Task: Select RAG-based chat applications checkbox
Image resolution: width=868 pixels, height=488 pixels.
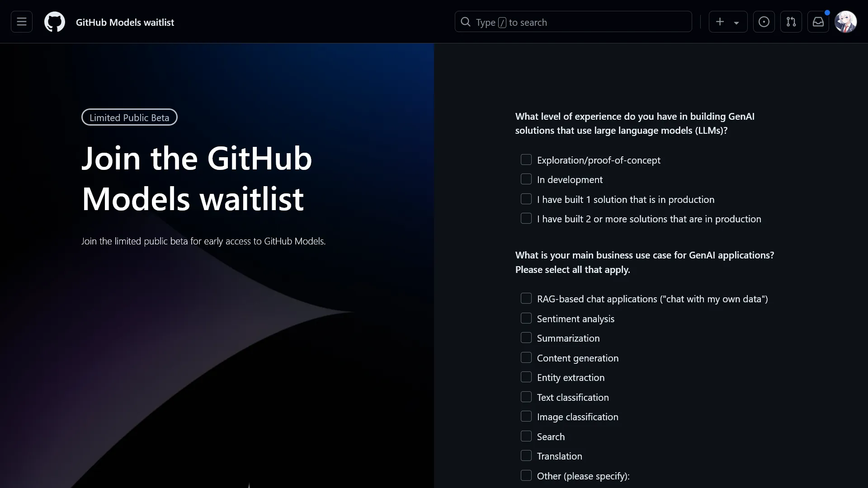Action: (x=526, y=299)
